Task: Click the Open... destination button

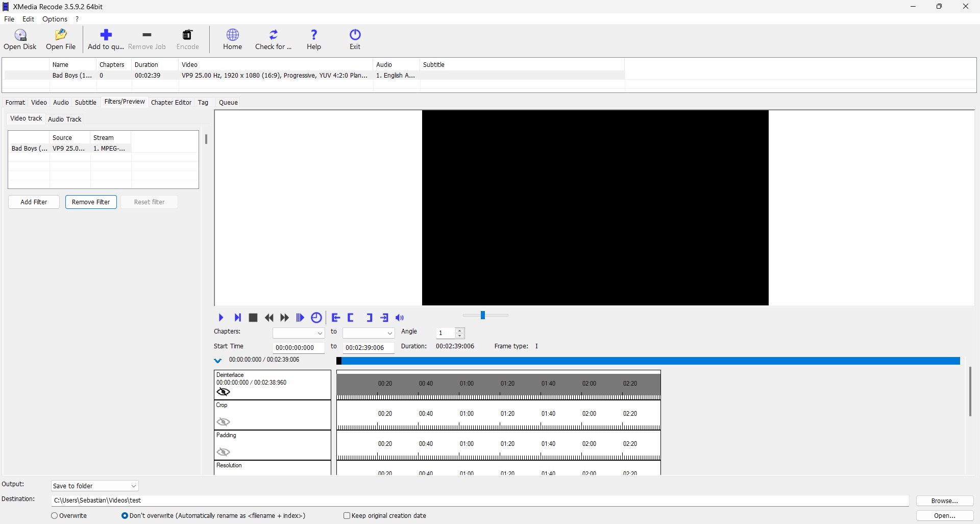Action: point(944,516)
